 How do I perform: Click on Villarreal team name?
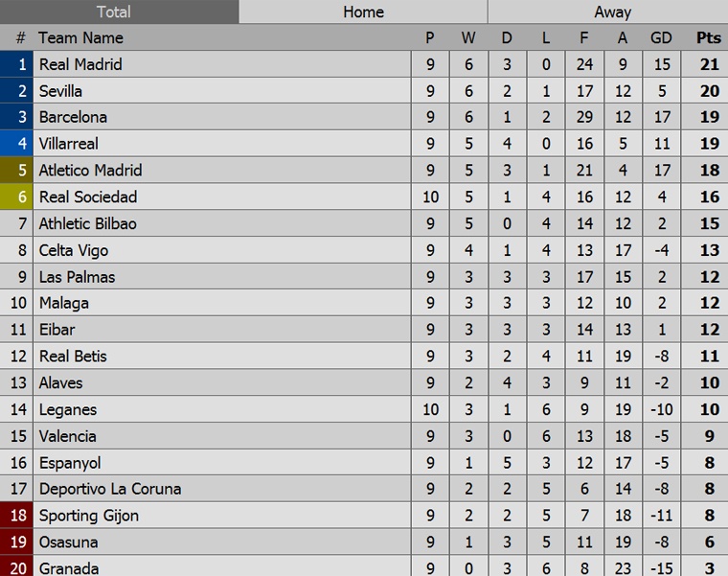69,144
